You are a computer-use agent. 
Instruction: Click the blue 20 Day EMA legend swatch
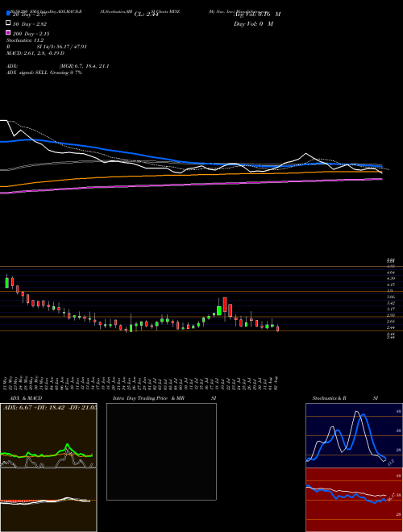tap(8, 13)
